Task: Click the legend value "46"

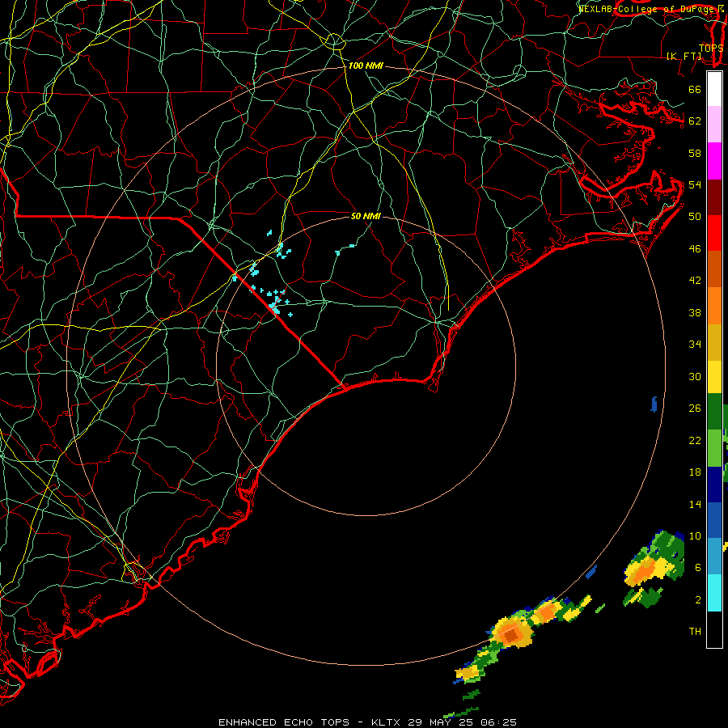Action: pyautogui.click(x=695, y=249)
